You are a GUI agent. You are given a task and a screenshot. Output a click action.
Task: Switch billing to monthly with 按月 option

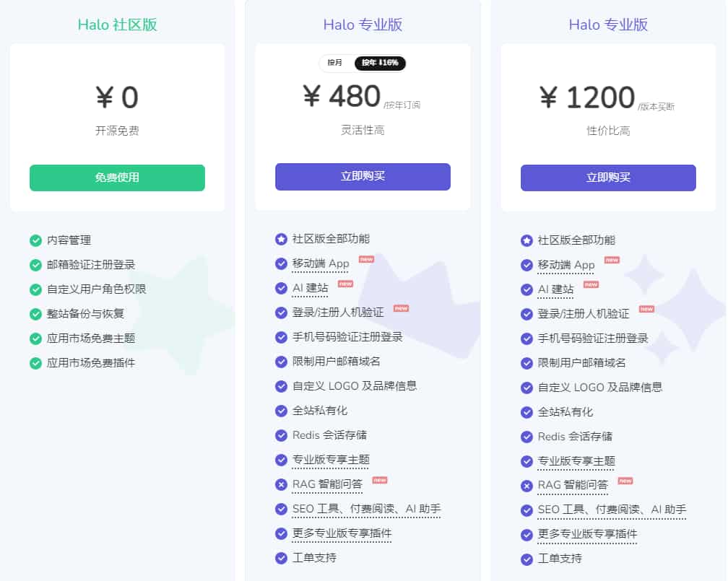(335, 63)
